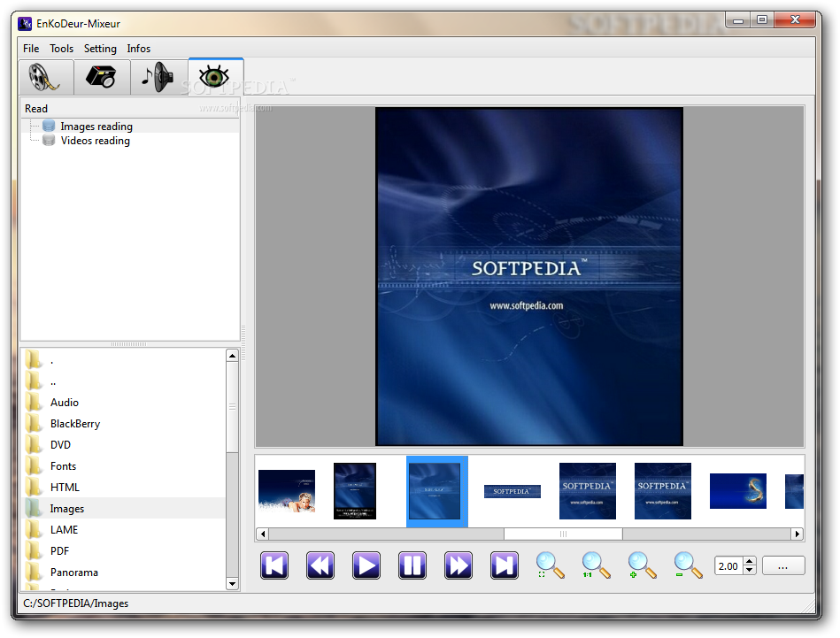840x638 pixels.
Task: Open the LAME folder
Action: [65, 530]
